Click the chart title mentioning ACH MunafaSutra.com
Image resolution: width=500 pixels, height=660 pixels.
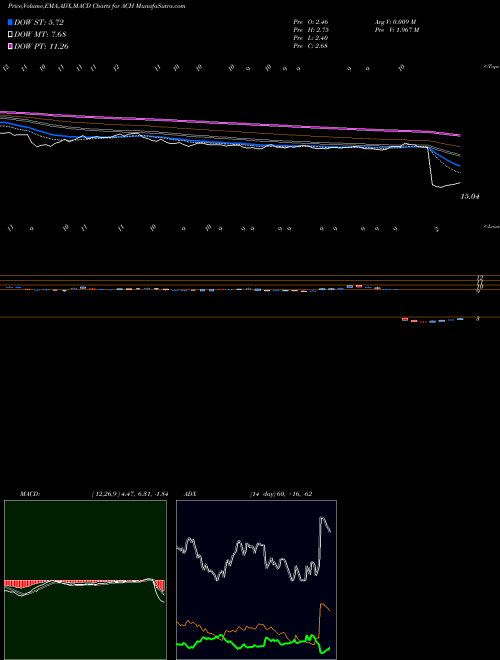coord(97,6)
